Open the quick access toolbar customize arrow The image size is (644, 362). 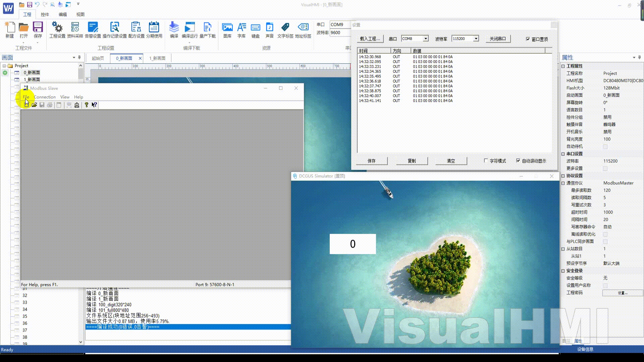pyautogui.click(x=78, y=4)
